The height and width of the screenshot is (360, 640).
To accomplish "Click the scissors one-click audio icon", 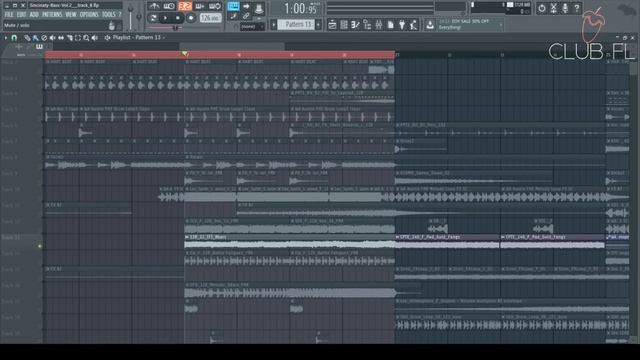I will point(553,8).
